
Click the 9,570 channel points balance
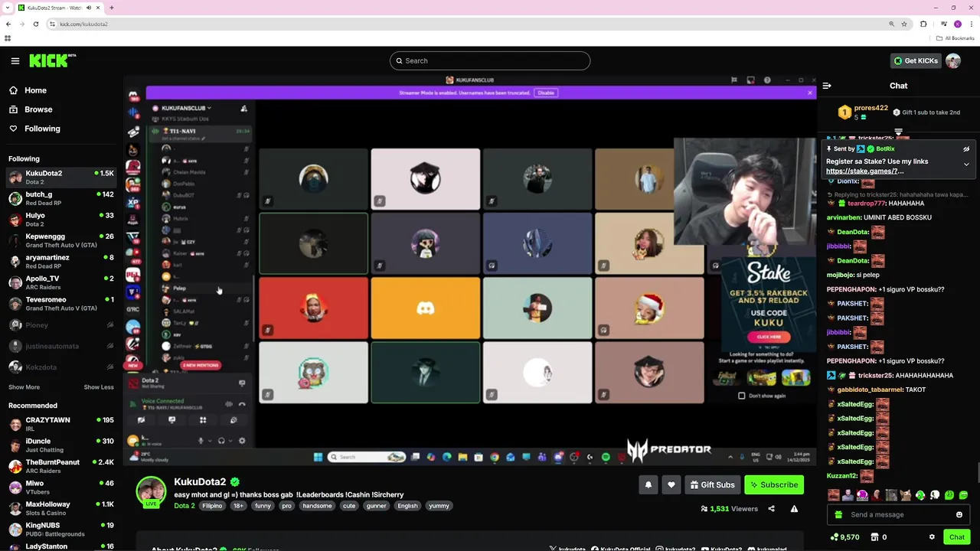tap(844, 537)
